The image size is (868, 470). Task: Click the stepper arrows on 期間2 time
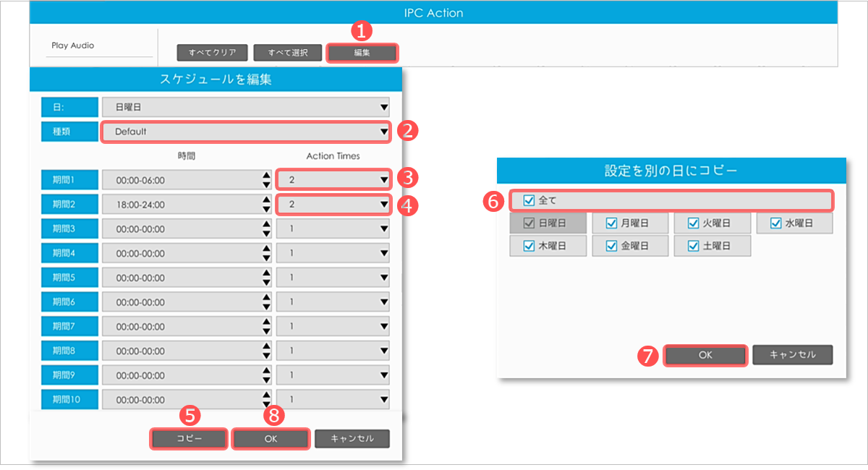pyautogui.click(x=266, y=205)
